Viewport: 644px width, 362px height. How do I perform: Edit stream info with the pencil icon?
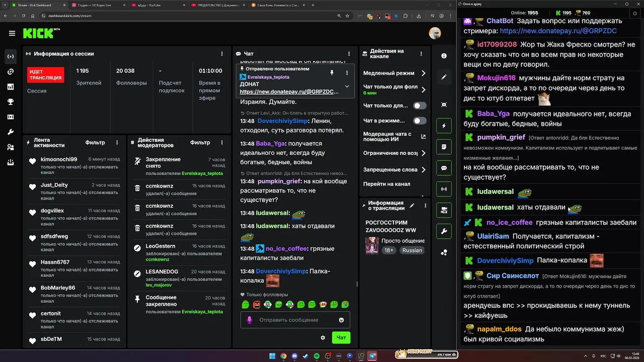point(412,205)
